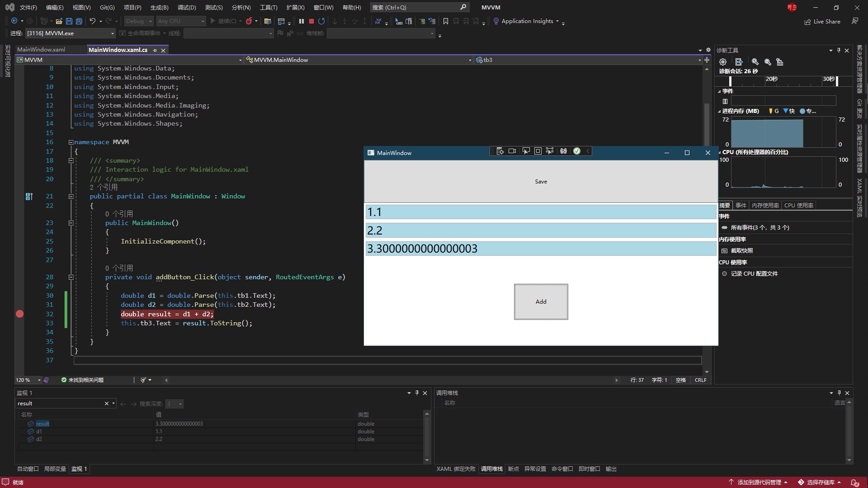
Task: Open diagnostic tools settings gear icon
Action: tap(723, 62)
